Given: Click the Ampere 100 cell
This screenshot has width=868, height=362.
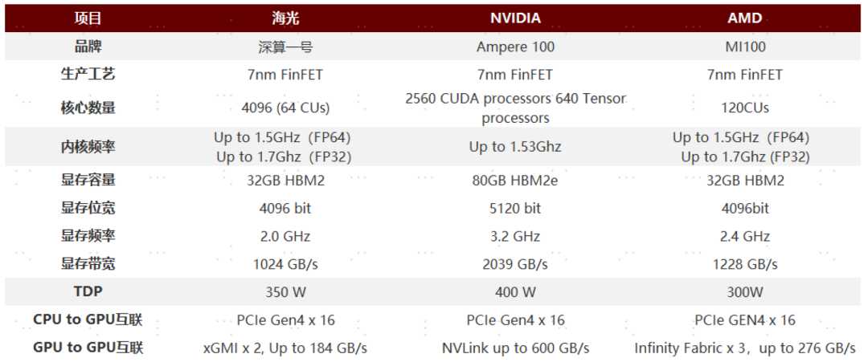Looking at the screenshot, I should 515,47.
